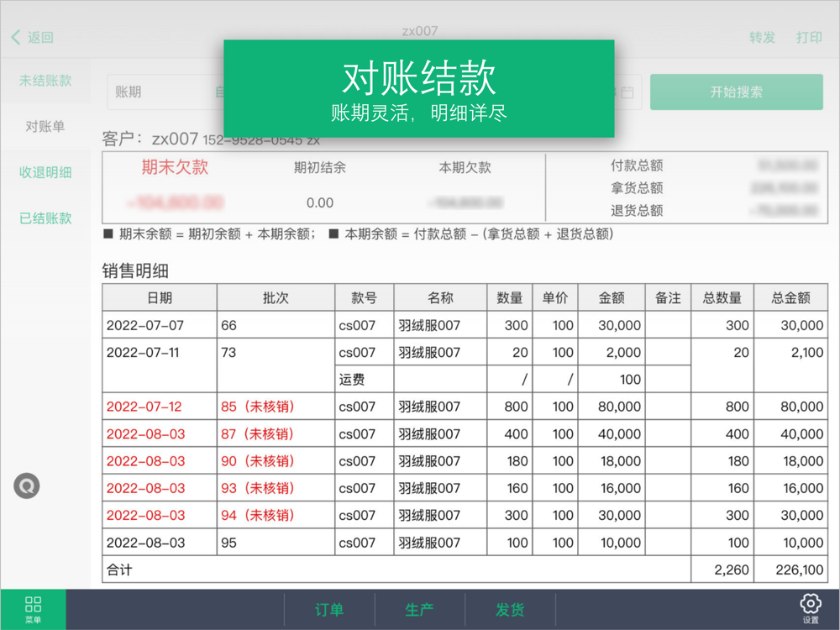
Task: Click the 开始搜索 button
Action: tap(737, 92)
